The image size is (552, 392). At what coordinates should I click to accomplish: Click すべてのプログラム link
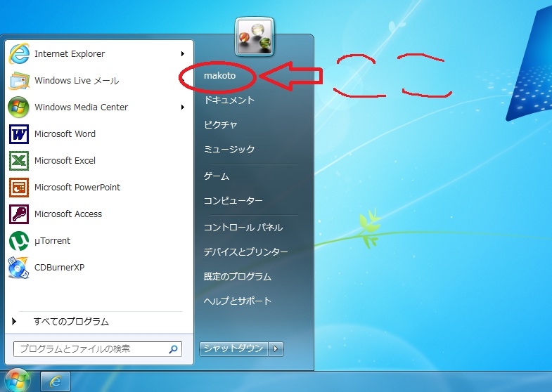point(71,321)
